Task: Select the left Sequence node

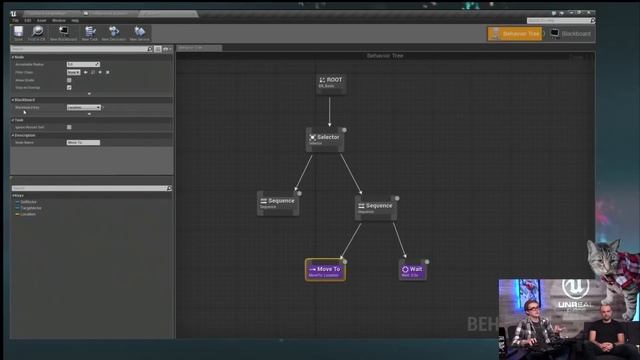Action: (278, 203)
